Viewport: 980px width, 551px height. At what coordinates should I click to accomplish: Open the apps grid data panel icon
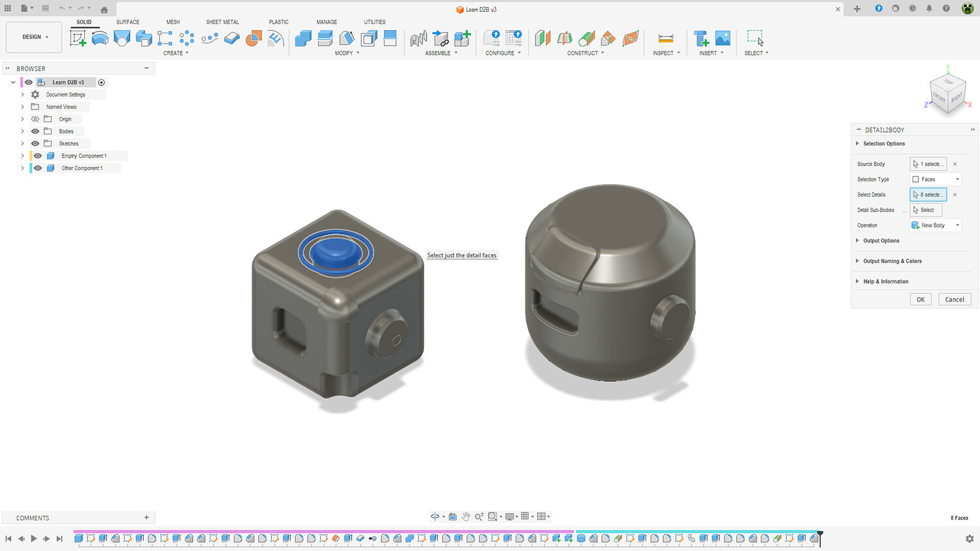[8, 8]
